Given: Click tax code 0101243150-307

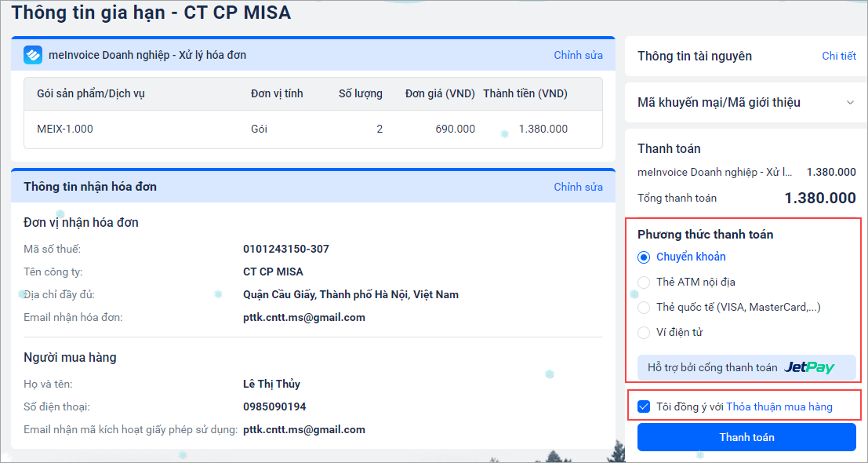Looking at the screenshot, I should tap(286, 250).
